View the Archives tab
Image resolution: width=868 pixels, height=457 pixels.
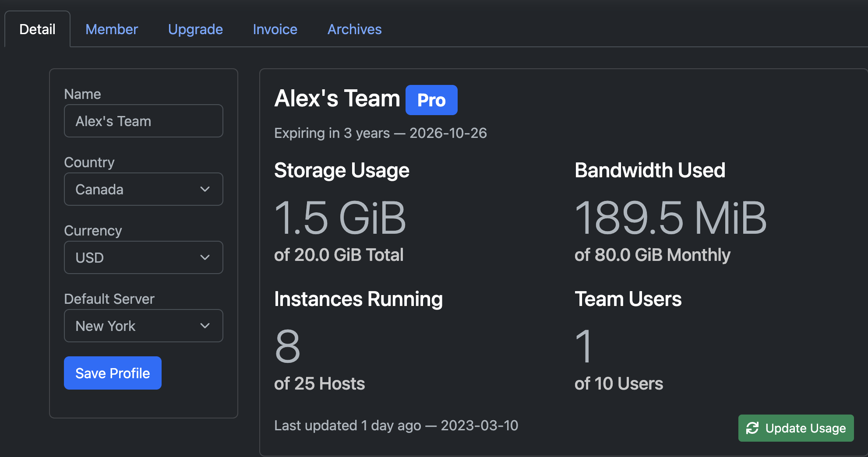(354, 29)
